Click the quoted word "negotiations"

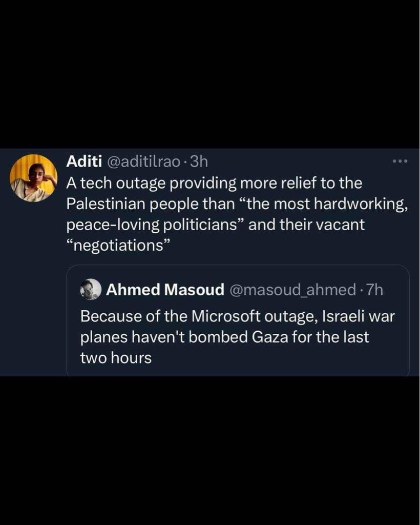pos(118,246)
